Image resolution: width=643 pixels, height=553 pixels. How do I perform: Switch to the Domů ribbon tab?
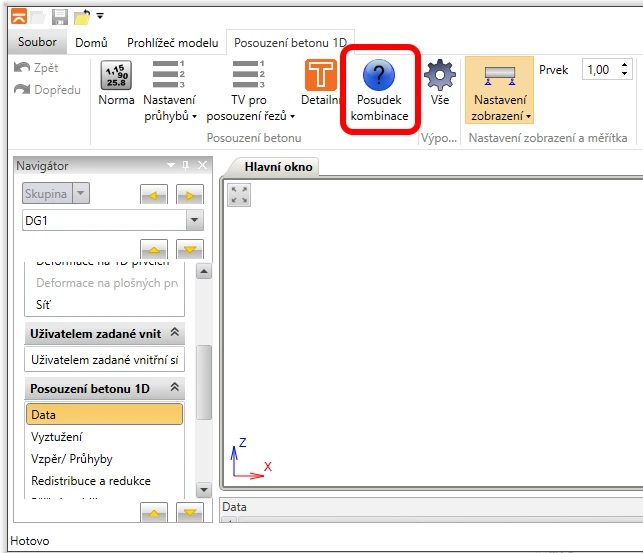[x=91, y=43]
